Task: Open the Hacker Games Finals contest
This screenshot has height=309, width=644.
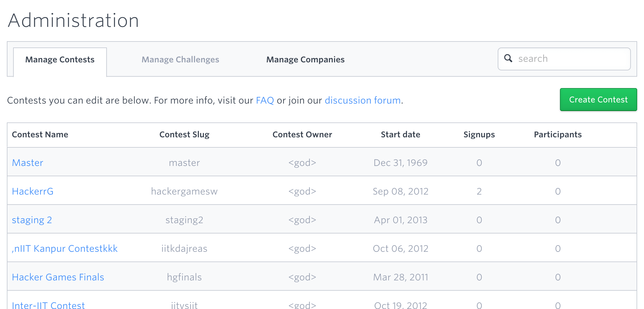Action: tap(58, 276)
